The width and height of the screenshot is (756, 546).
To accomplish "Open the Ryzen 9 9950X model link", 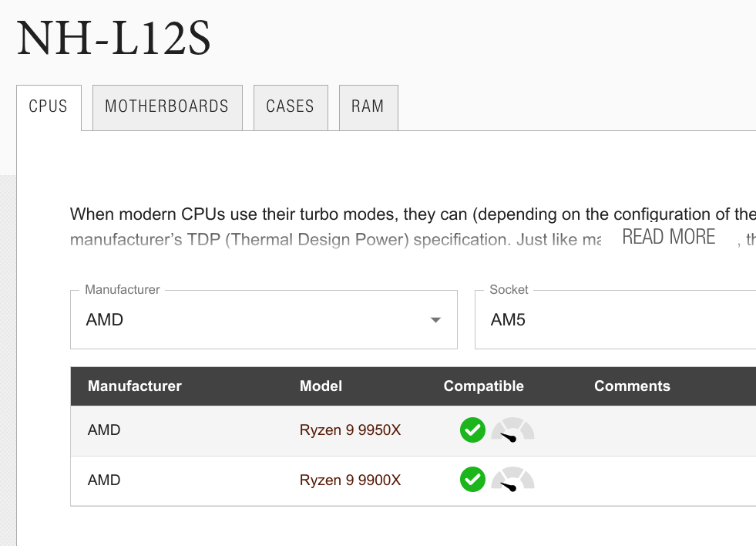I will (x=350, y=430).
